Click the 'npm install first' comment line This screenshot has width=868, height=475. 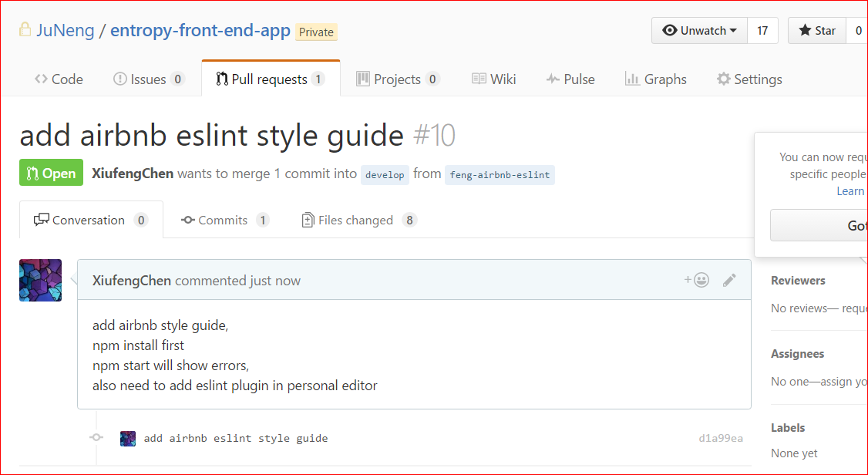pyautogui.click(x=139, y=345)
